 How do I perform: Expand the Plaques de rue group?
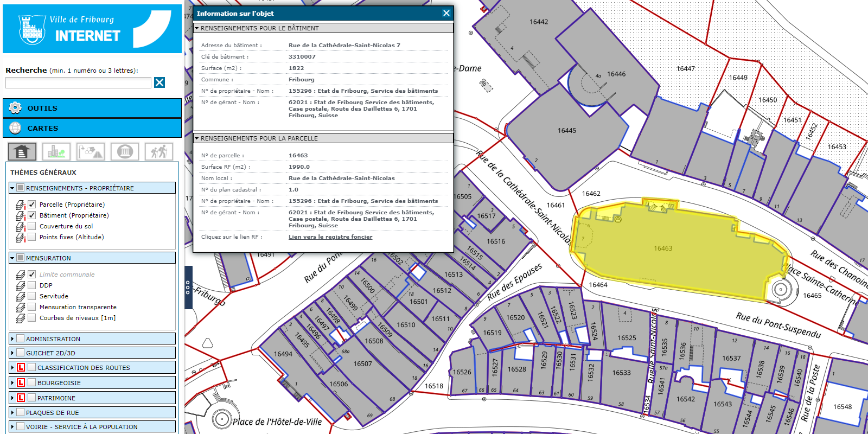tap(12, 413)
